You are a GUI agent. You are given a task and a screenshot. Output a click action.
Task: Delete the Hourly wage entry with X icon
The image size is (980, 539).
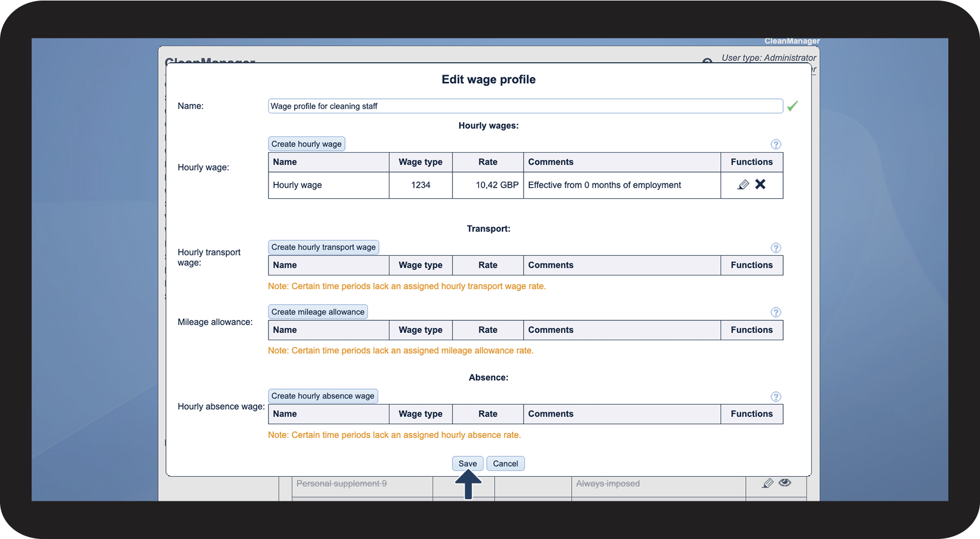(x=760, y=184)
